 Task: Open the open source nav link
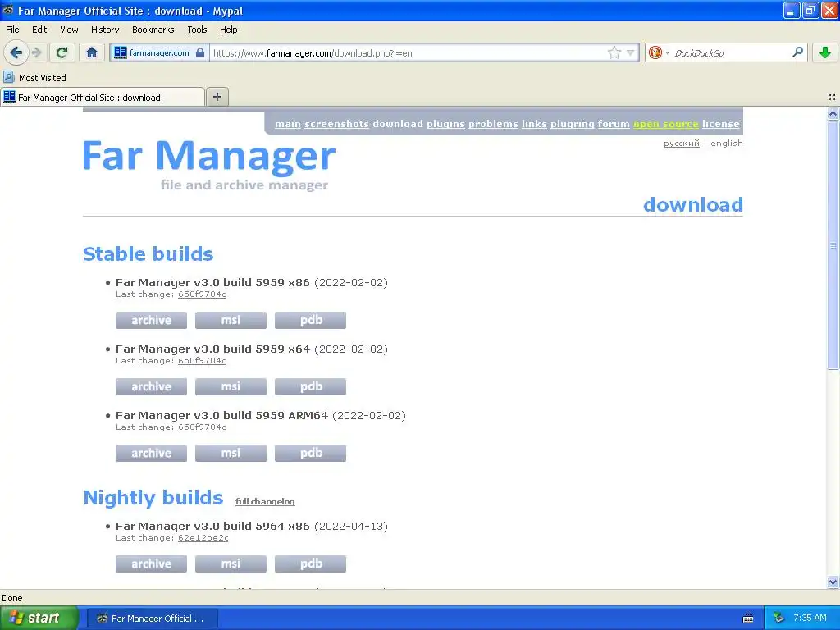click(x=666, y=124)
